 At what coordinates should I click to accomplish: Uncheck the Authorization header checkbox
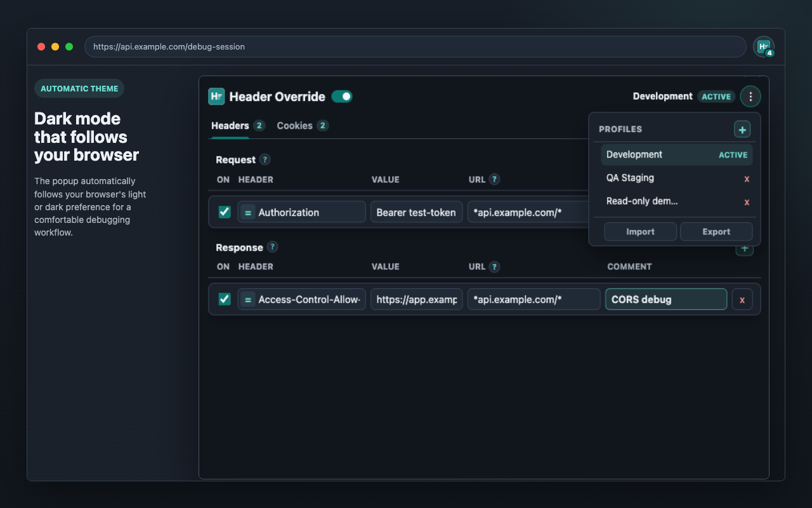pyautogui.click(x=225, y=212)
